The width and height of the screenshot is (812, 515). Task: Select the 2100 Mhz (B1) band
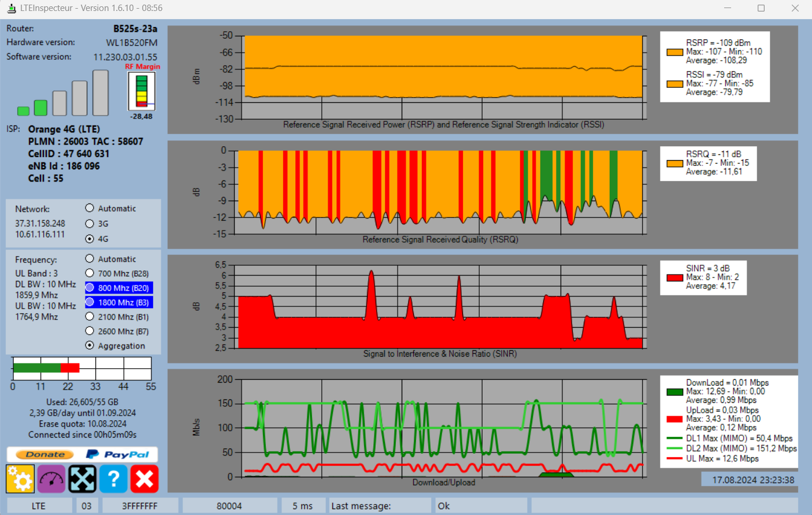90,316
